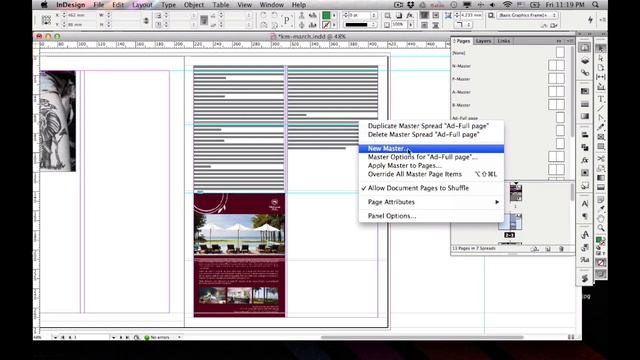Choose Override All Master Page Items
This screenshot has width=640, height=360.
pos(431,174)
